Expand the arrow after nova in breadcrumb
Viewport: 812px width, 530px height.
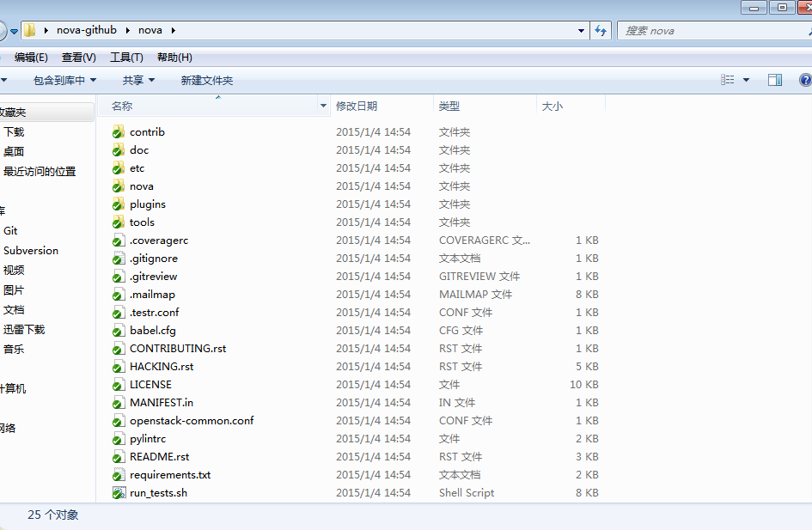point(173,30)
